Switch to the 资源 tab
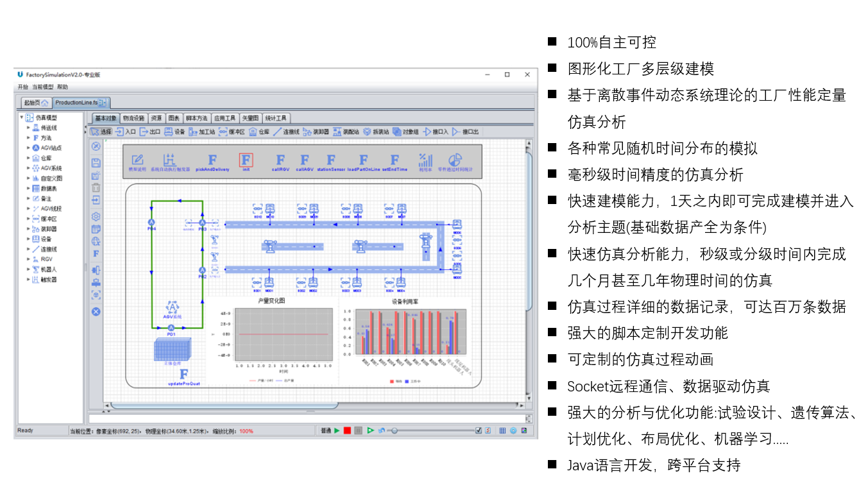This screenshot has height=478, width=868. point(157,118)
